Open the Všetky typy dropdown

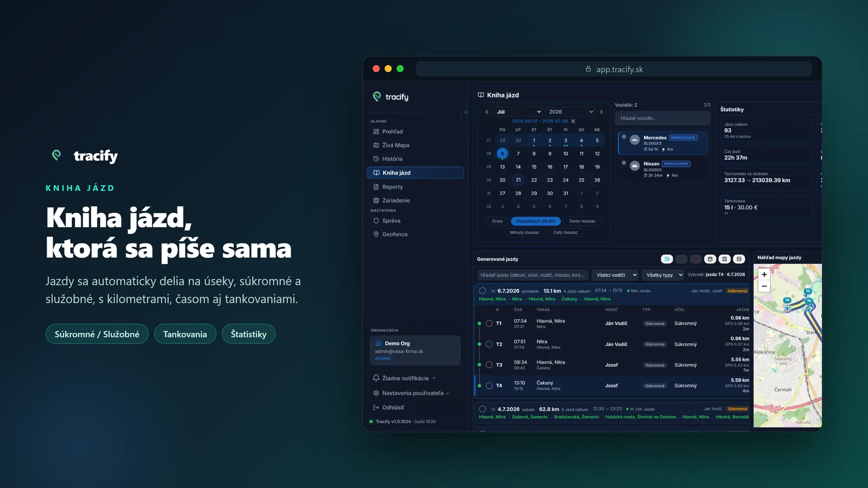tap(663, 275)
